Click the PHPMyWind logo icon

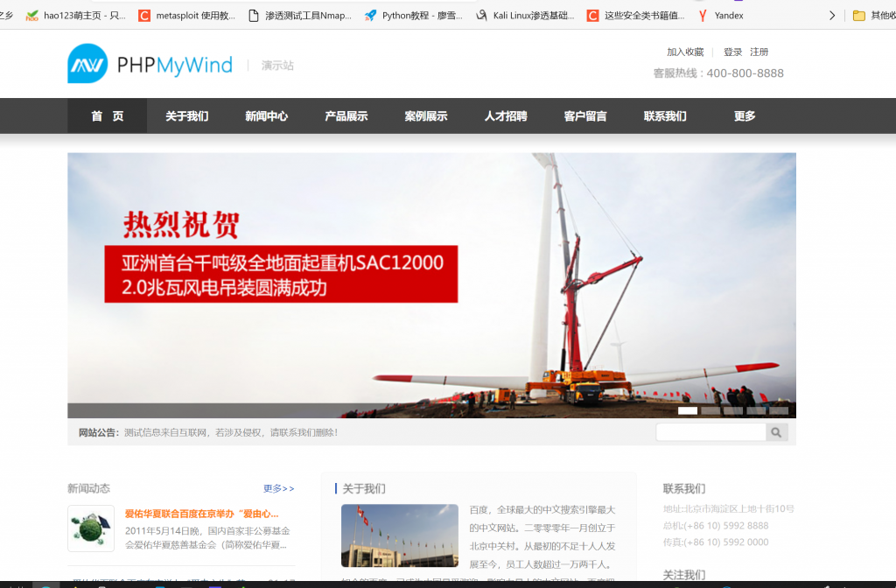[x=87, y=64]
